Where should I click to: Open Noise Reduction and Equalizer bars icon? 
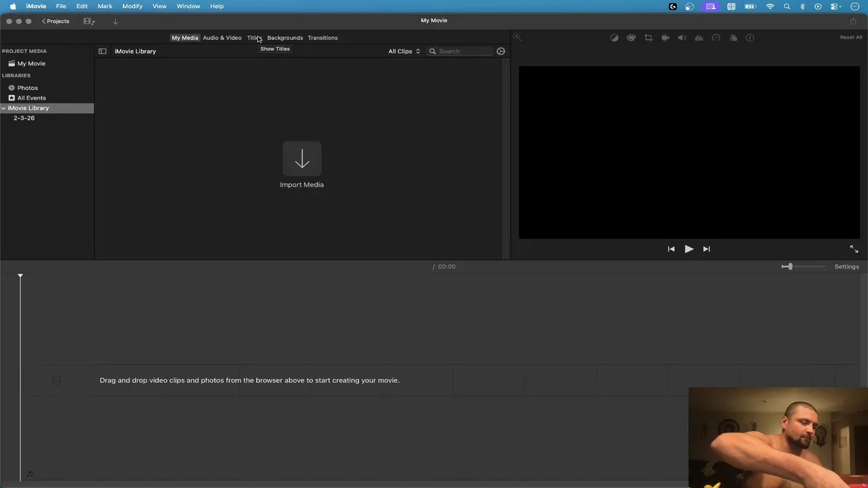699,38
